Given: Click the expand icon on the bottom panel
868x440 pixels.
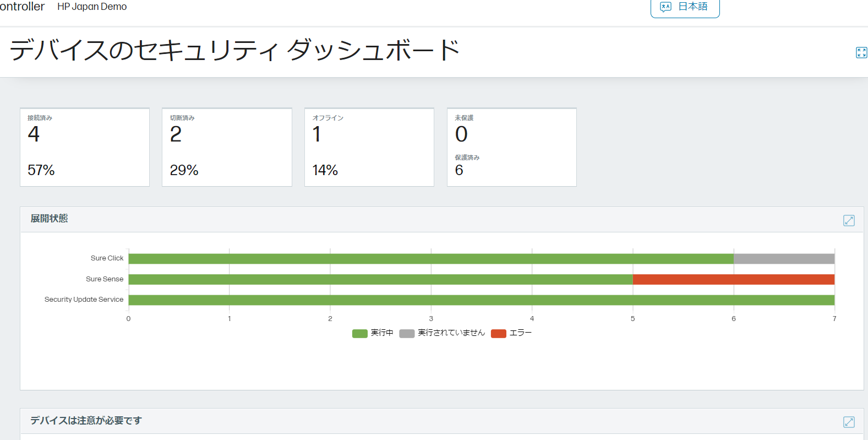Looking at the screenshot, I should (x=849, y=422).
